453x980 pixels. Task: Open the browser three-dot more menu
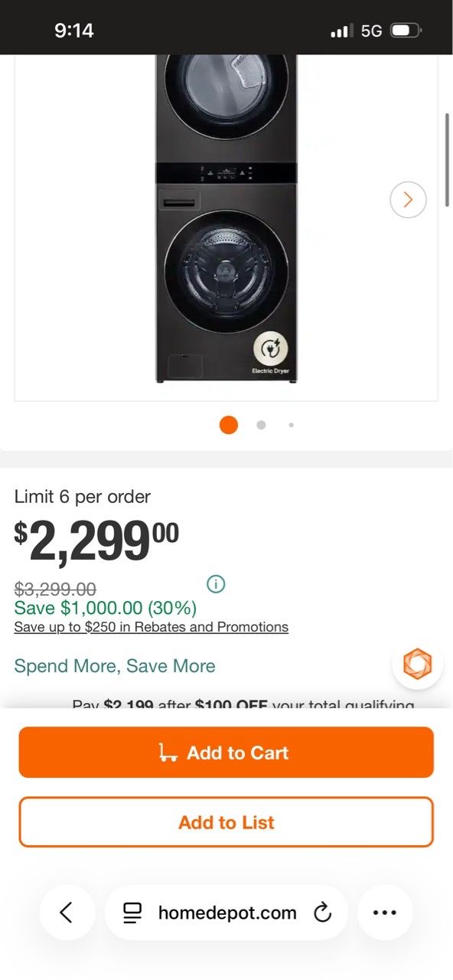(384, 912)
